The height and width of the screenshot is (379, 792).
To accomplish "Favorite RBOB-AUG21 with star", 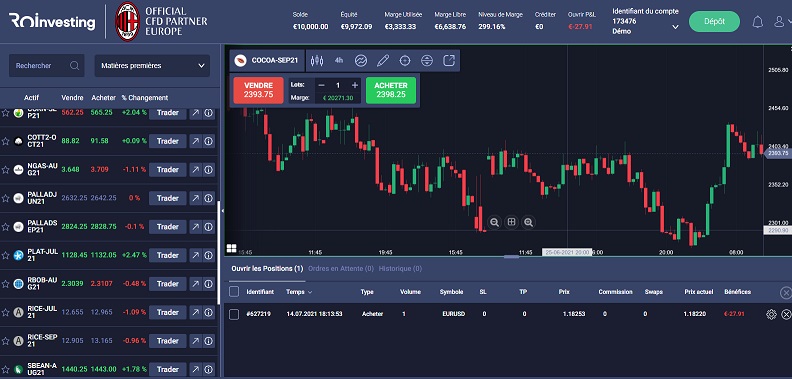I will tap(5, 284).
